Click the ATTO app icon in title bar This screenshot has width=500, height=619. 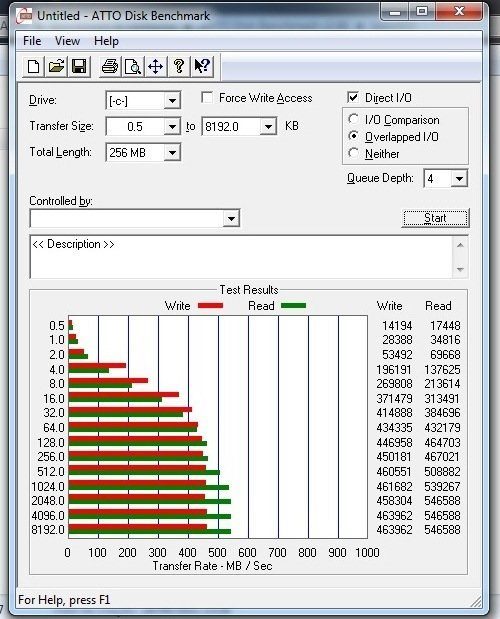(24, 16)
